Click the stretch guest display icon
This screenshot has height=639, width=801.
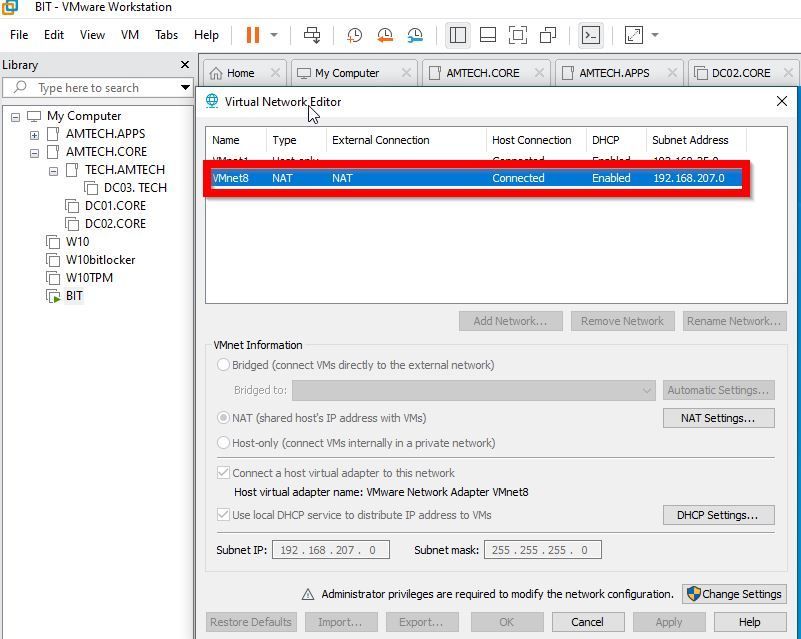[x=634, y=35]
